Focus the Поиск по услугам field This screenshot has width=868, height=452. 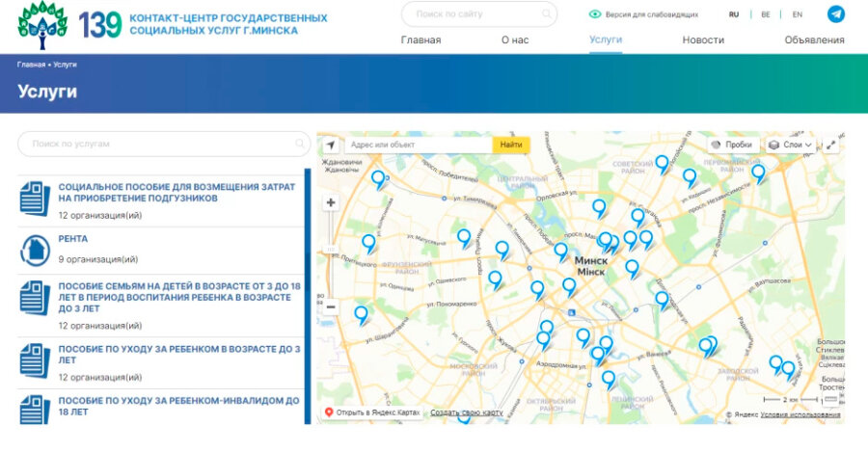point(164,144)
